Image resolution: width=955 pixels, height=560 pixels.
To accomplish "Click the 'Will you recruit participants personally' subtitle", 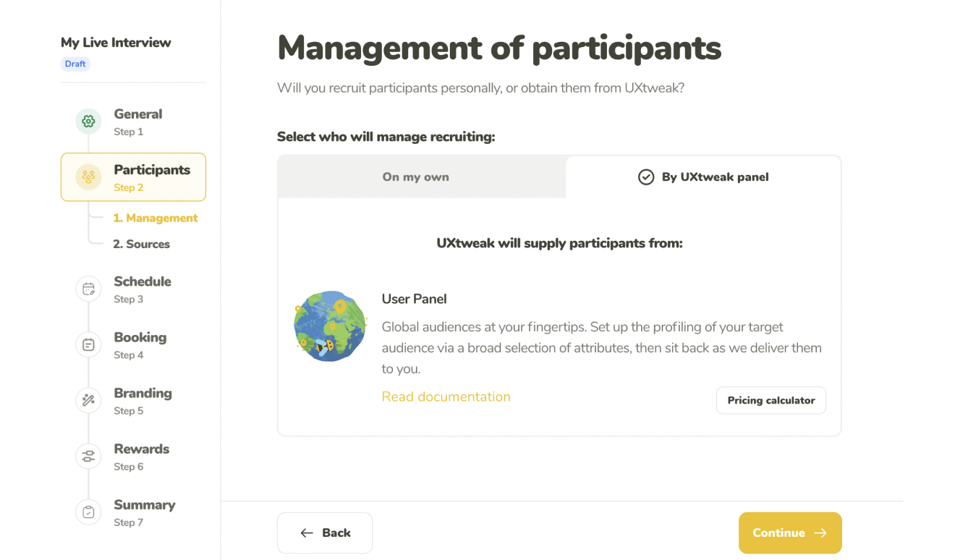I will (480, 88).
